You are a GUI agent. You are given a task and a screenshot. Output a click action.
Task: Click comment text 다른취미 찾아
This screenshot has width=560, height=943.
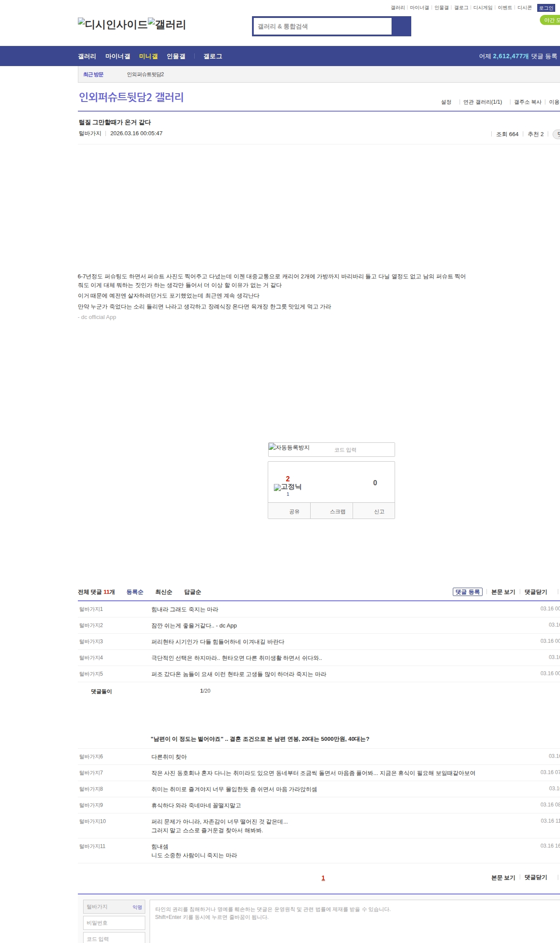click(x=169, y=757)
